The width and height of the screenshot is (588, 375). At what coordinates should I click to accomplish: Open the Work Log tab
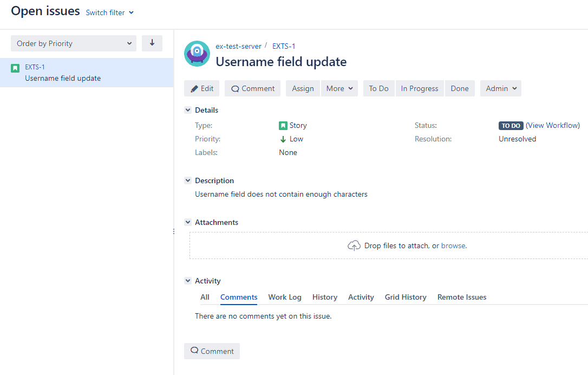[x=285, y=297]
